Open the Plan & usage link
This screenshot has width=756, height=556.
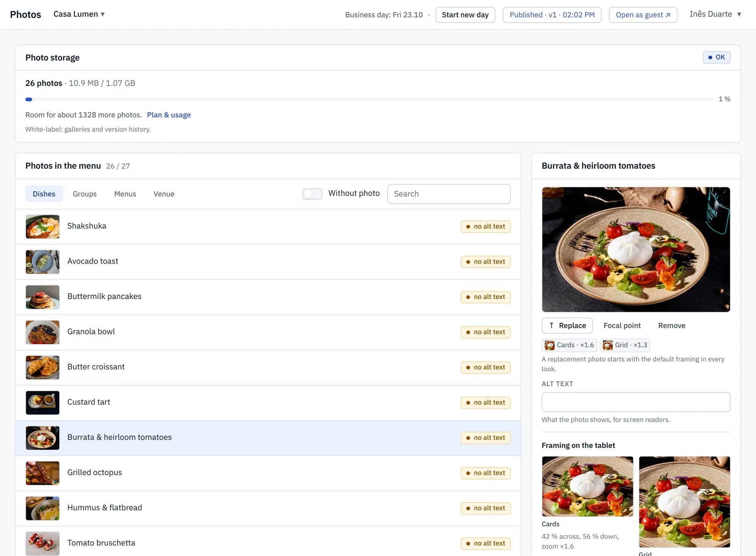(x=169, y=115)
